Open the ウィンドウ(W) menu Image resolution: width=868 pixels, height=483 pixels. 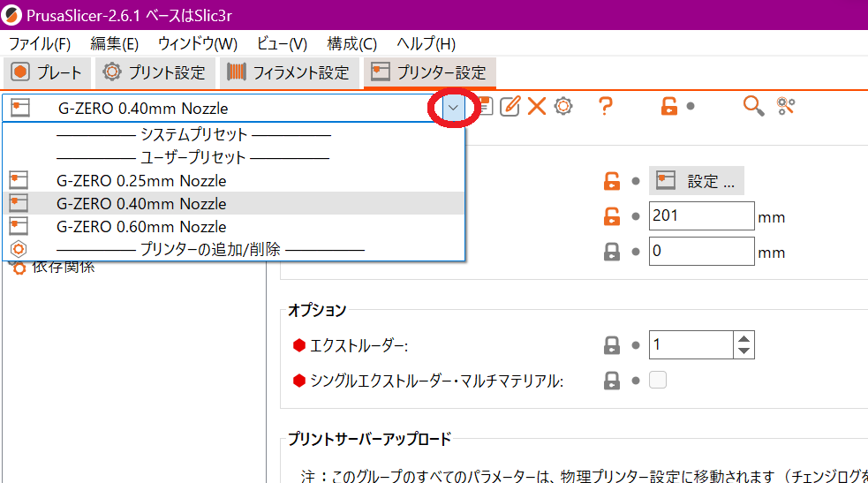[198, 43]
